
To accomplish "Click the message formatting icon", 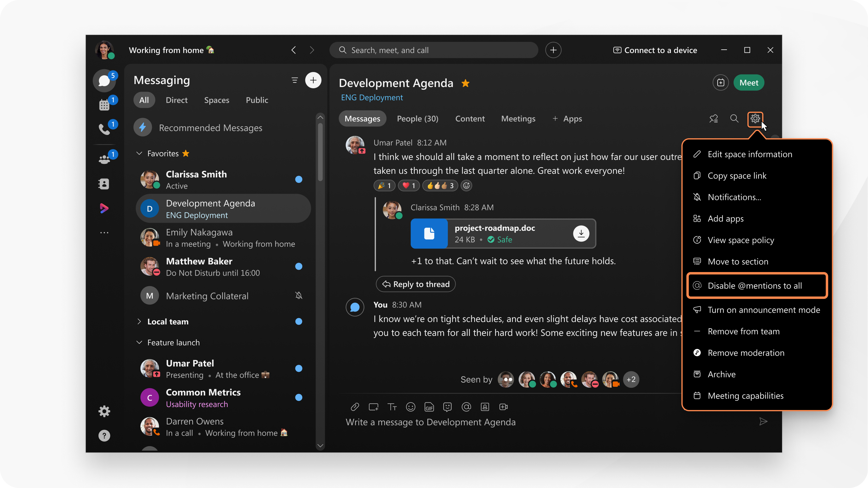I will (392, 407).
